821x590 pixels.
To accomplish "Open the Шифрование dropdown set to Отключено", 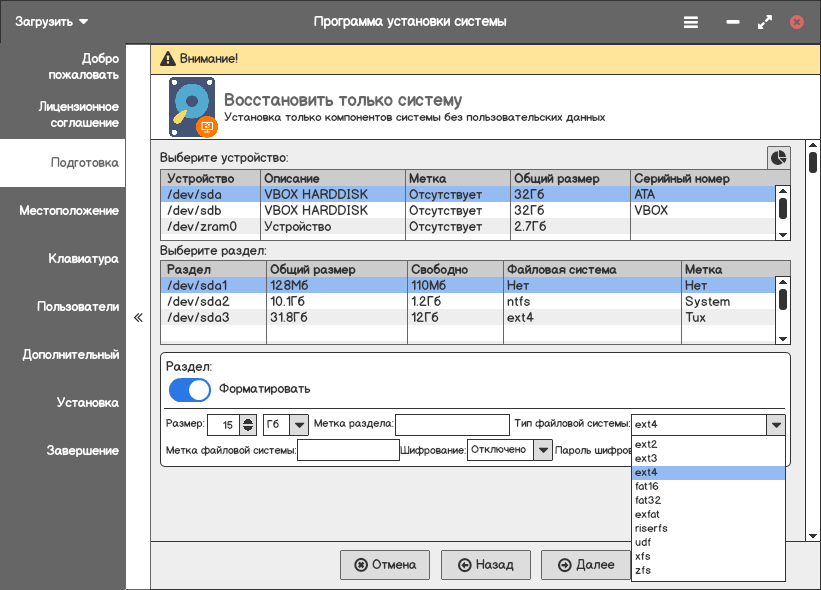I will pyautogui.click(x=542, y=450).
